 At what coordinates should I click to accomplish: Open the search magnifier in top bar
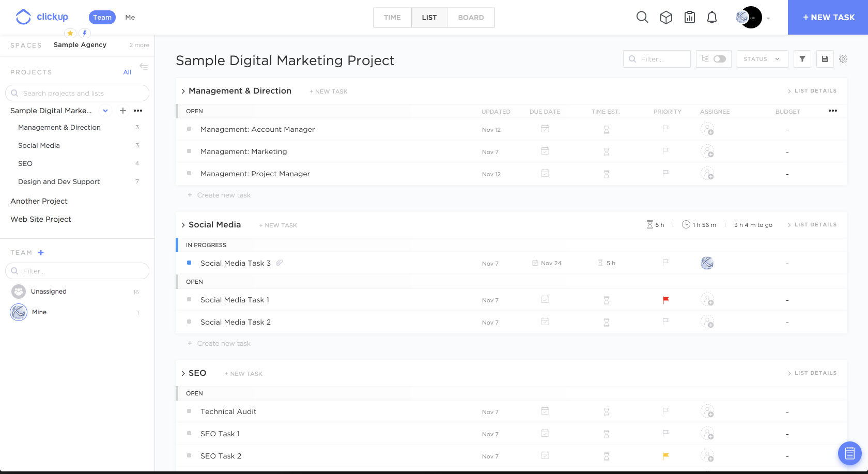(642, 17)
